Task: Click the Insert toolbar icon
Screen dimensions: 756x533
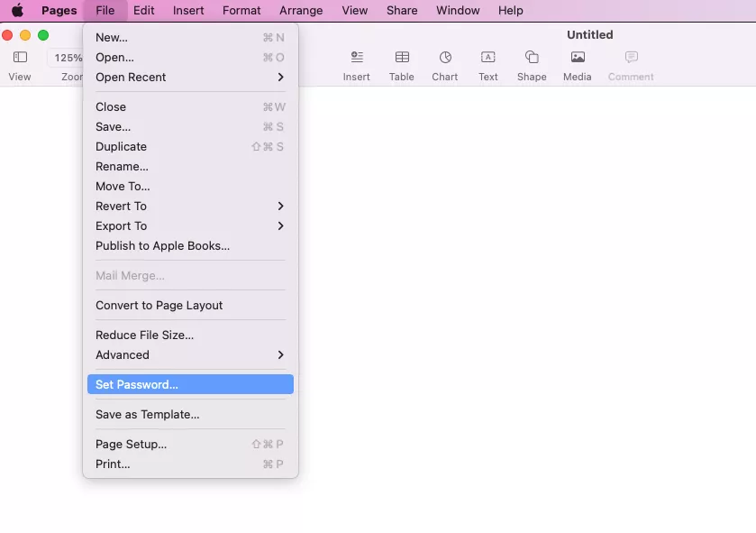Action: pyautogui.click(x=357, y=58)
